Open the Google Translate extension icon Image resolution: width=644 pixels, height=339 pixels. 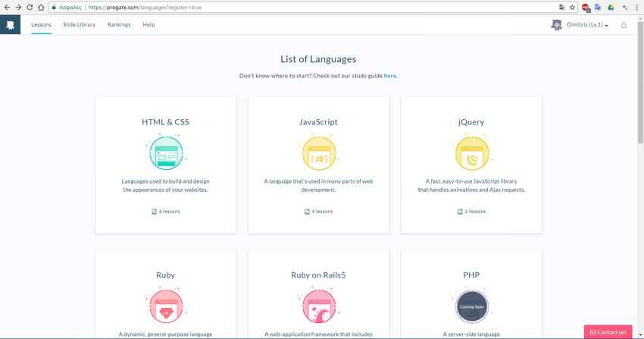598,8
